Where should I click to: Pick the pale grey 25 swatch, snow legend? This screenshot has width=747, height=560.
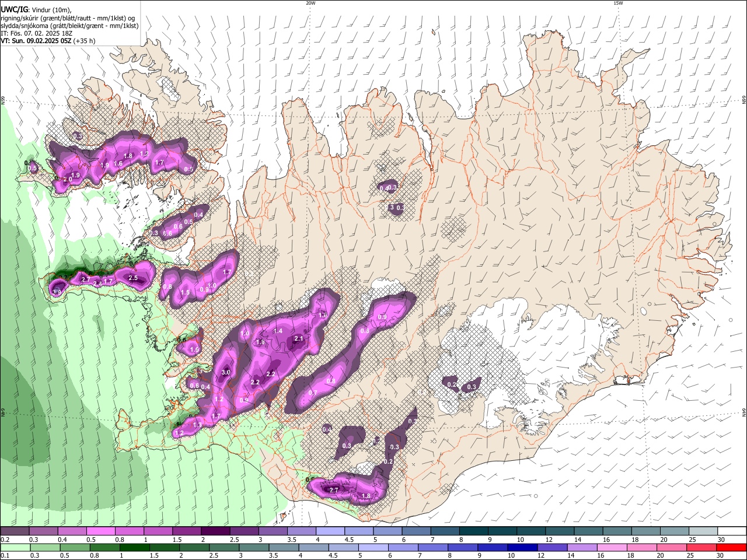pyautogui.click(x=703, y=531)
